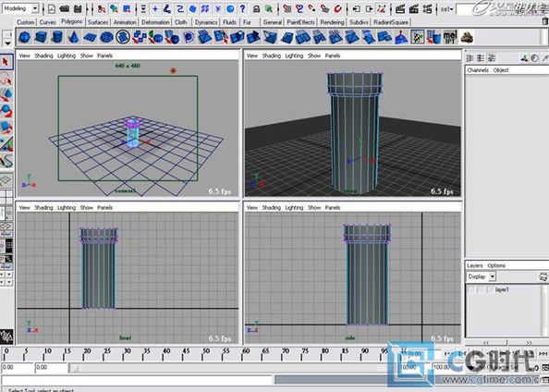Open the Object menu in channel box

501,70
